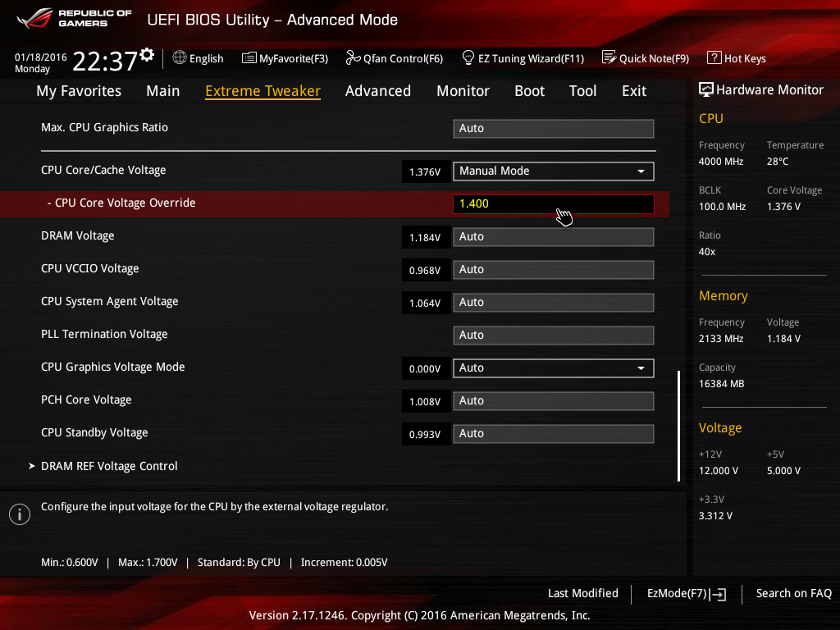Select the CPU Standby Voltage label
The height and width of the screenshot is (630, 840).
click(94, 433)
